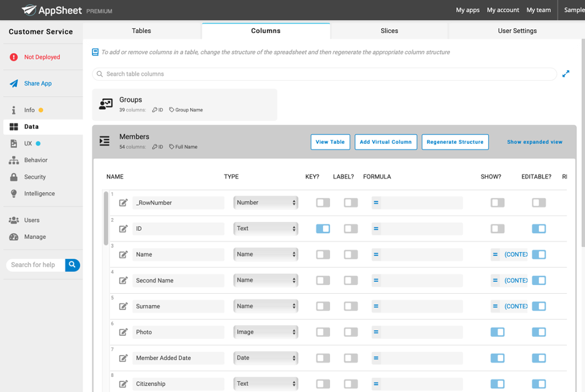Viewport: 585px width, 392px height.
Task: Click the Members table list icon
Action: 104,141
